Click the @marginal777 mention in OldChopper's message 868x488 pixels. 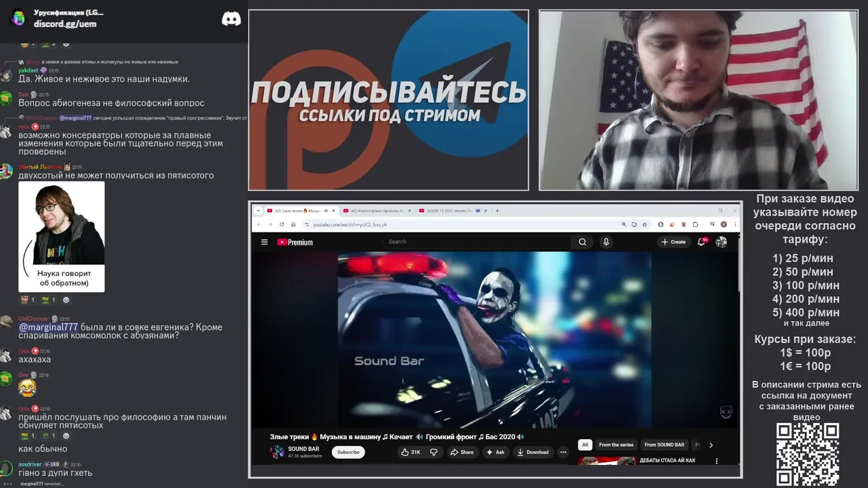48,327
